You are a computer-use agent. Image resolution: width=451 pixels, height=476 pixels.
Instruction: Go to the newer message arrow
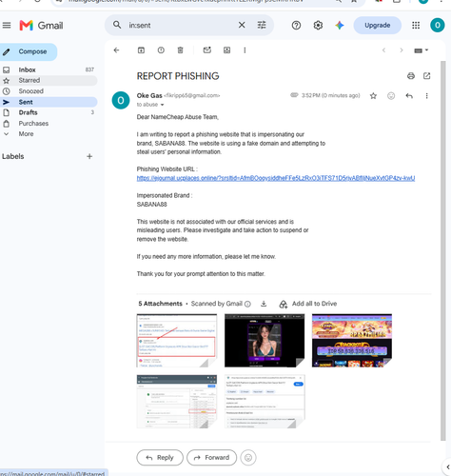(383, 50)
